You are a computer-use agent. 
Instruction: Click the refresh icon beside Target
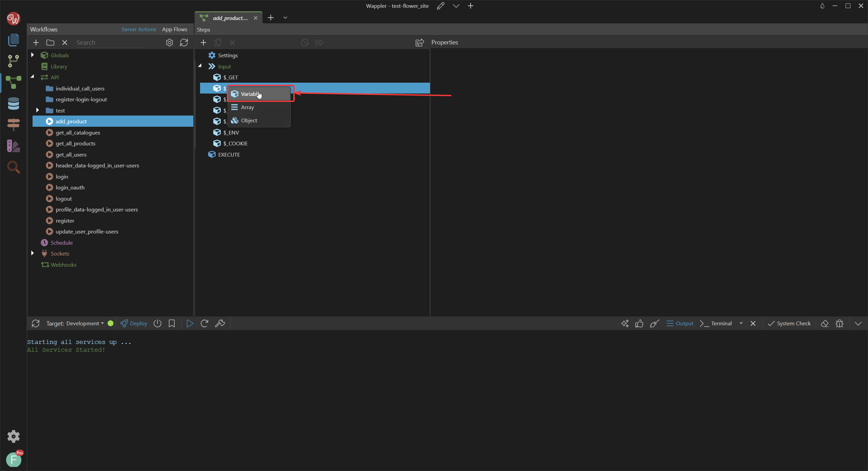click(x=36, y=323)
